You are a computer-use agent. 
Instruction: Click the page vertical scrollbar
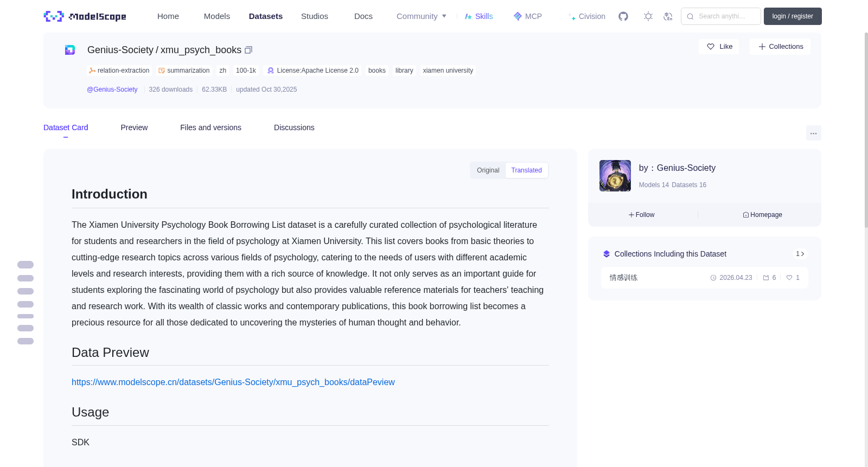click(x=866, y=130)
